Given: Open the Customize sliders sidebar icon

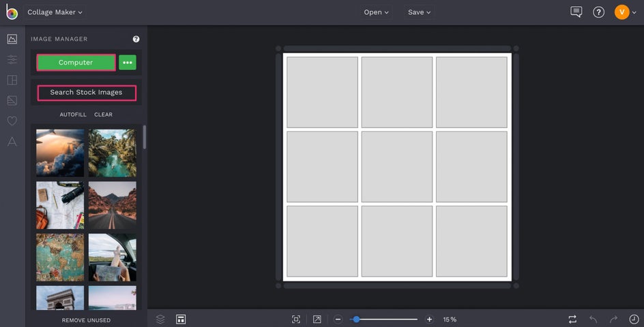Looking at the screenshot, I should 12,59.
